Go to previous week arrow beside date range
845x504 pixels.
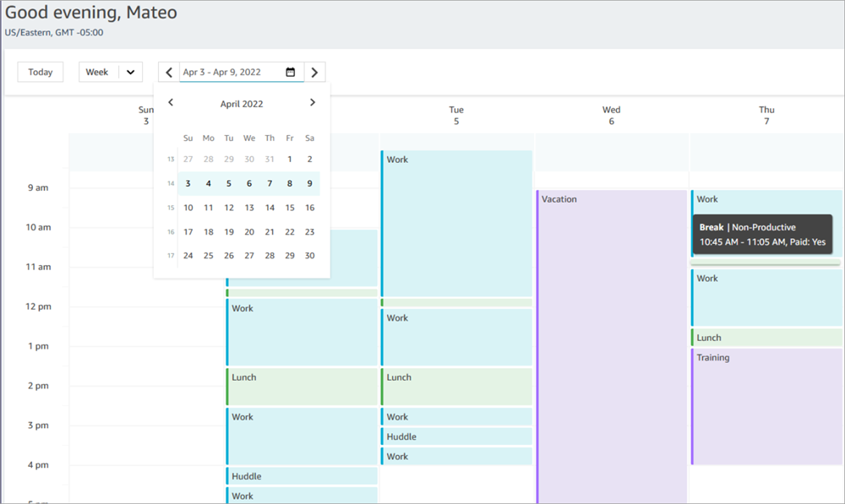pyautogui.click(x=169, y=72)
